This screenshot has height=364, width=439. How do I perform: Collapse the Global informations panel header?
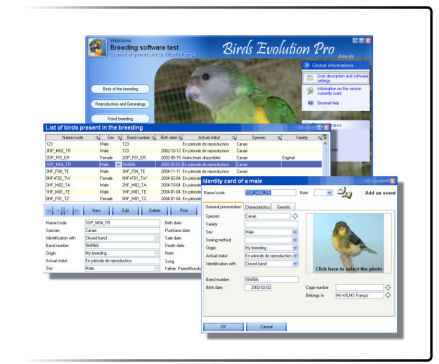pyautogui.click(x=336, y=65)
